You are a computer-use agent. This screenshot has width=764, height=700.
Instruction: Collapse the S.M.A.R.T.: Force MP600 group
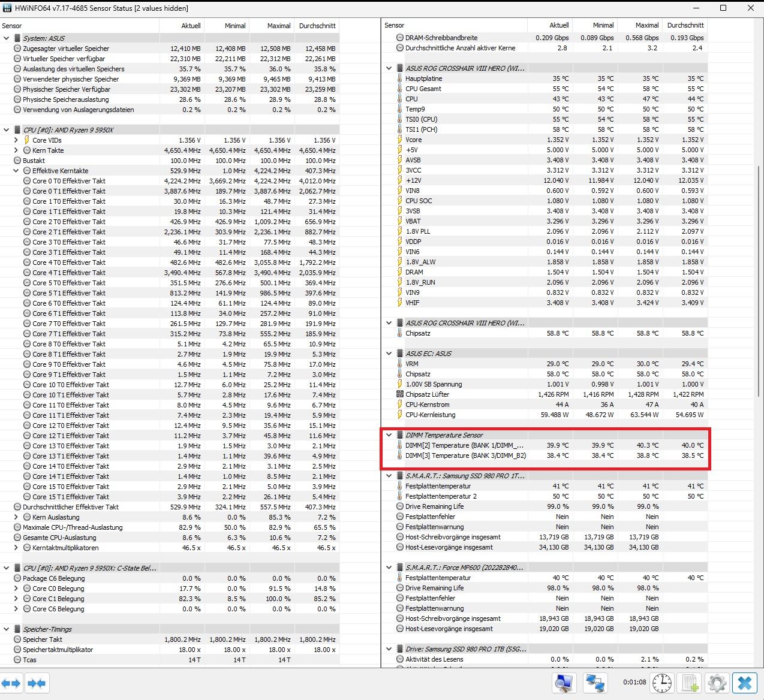pyautogui.click(x=389, y=568)
